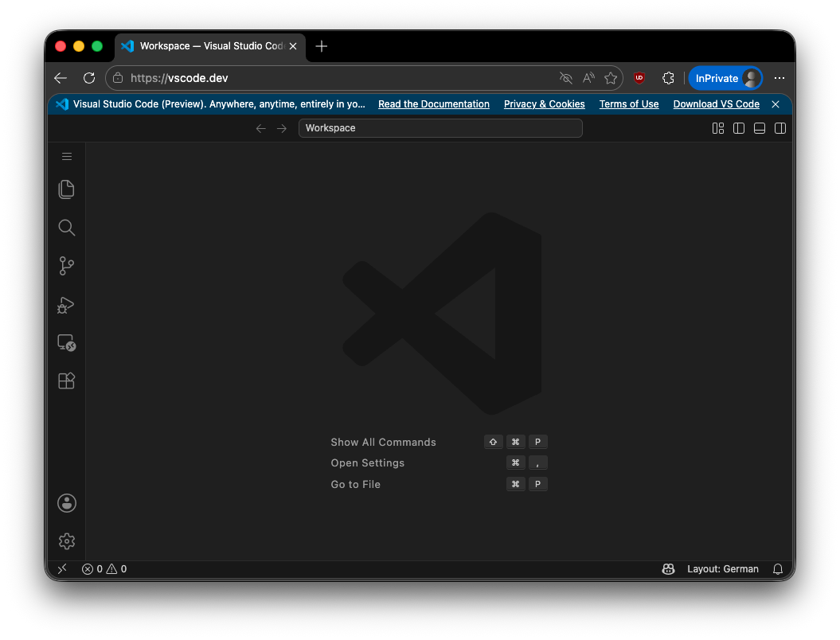Reload the vscode.dev page
Image resolution: width=840 pixels, height=640 pixels.
point(89,78)
